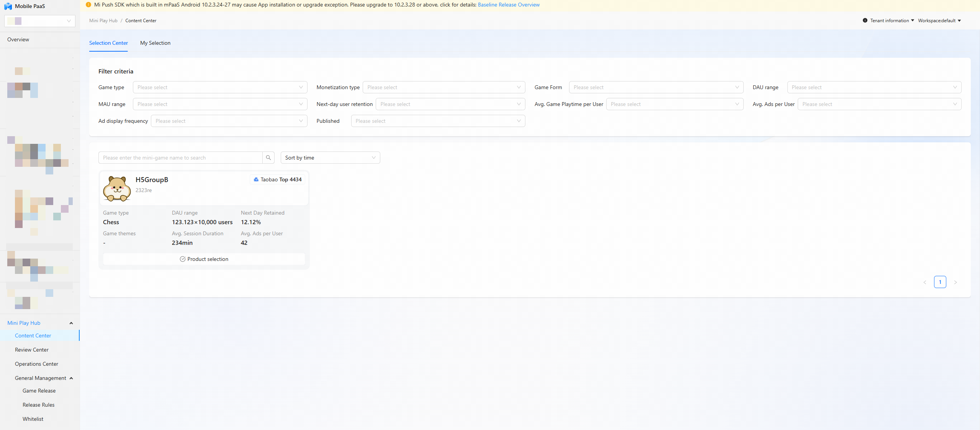
Task: Click the 12.12% retention value
Action: 251,222
